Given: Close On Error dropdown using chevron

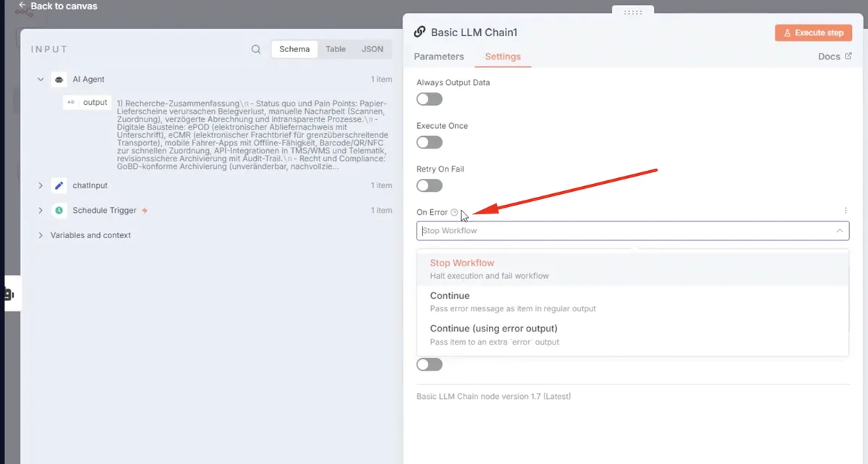Looking at the screenshot, I should [840, 231].
